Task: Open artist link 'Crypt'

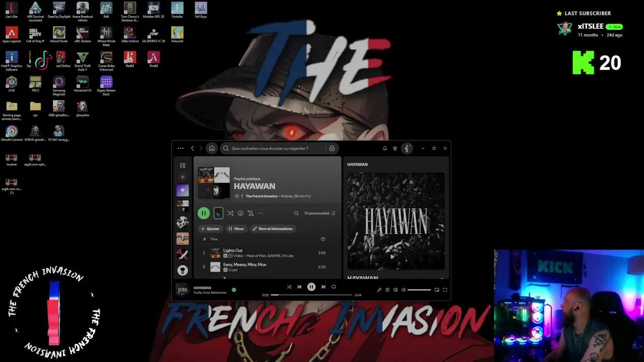Action: 233,270
